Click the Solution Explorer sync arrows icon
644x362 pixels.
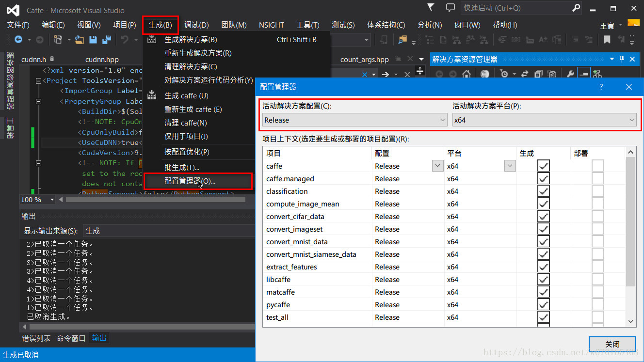(x=525, y=74)
